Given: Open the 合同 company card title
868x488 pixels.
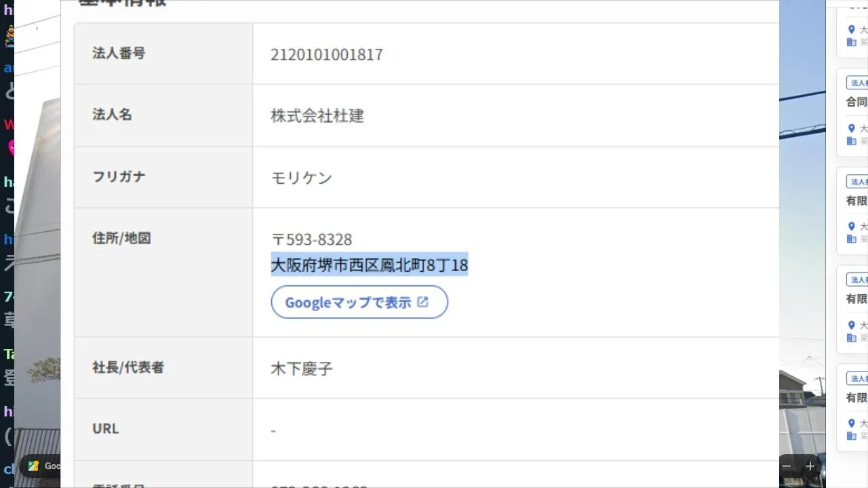Looking at the screenshot, I should pyautogui.click(x=856, y=102).
